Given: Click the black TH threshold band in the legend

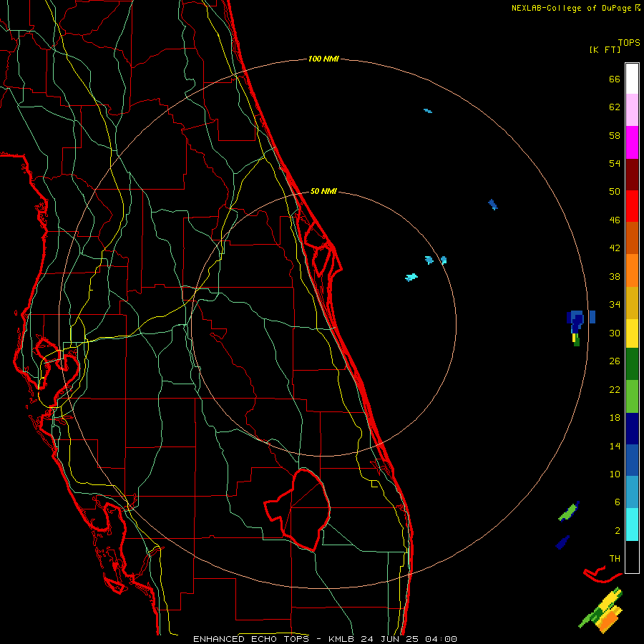Looking at the screenshot, I should (x=632, y=557).
